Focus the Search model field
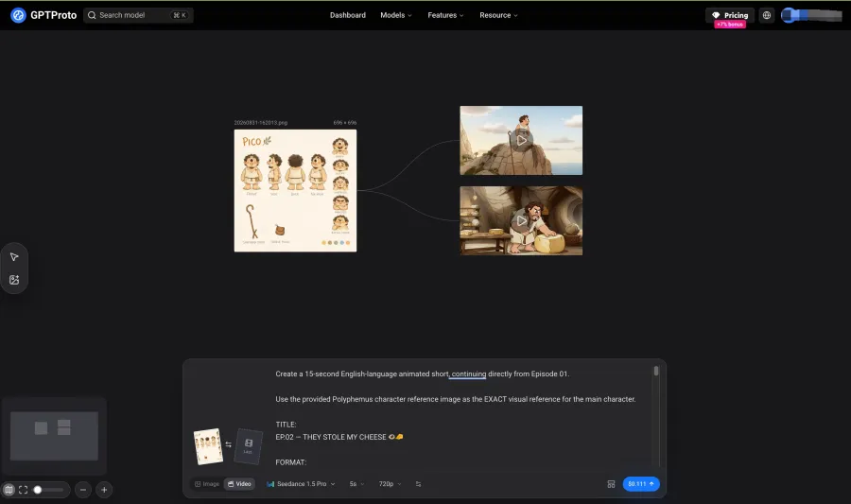Viewport: 851px width, 504px height. [x=138, y=15]
